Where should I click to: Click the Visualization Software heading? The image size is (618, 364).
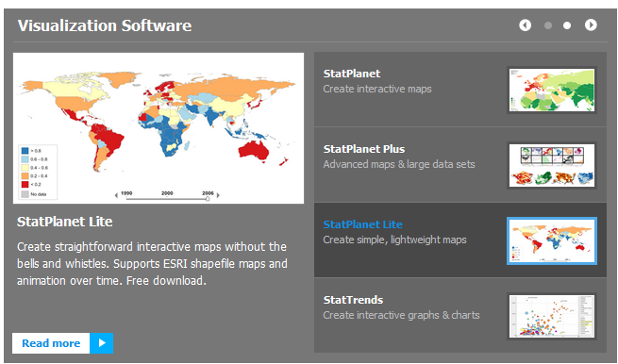[x=105, y=26]
